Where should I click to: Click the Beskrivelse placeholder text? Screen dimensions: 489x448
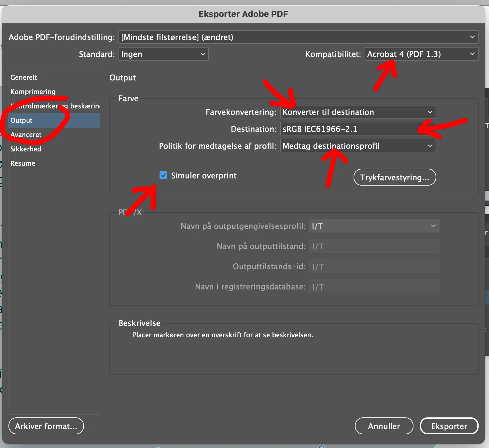pyautogui.click(x=223, y=335)
